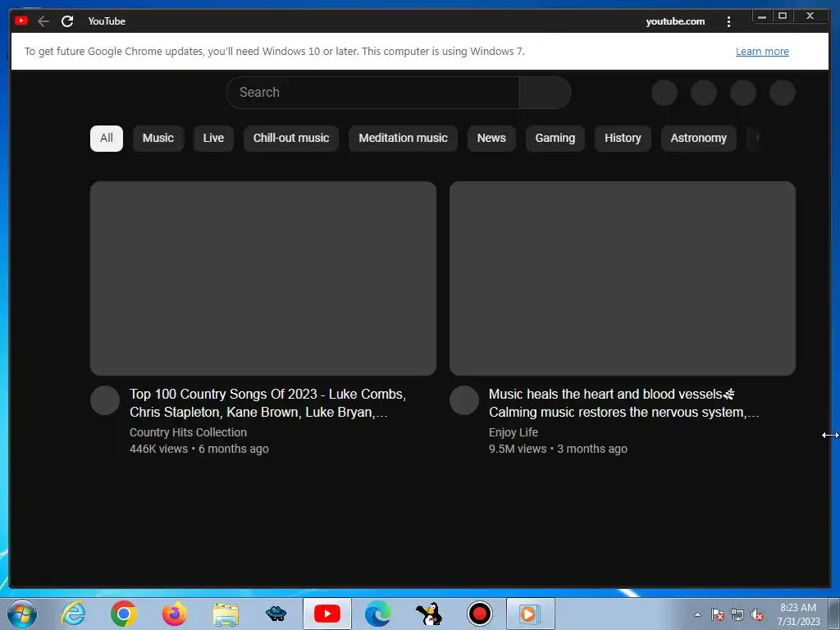Open Music heals the heart video title

pos(624,403)
